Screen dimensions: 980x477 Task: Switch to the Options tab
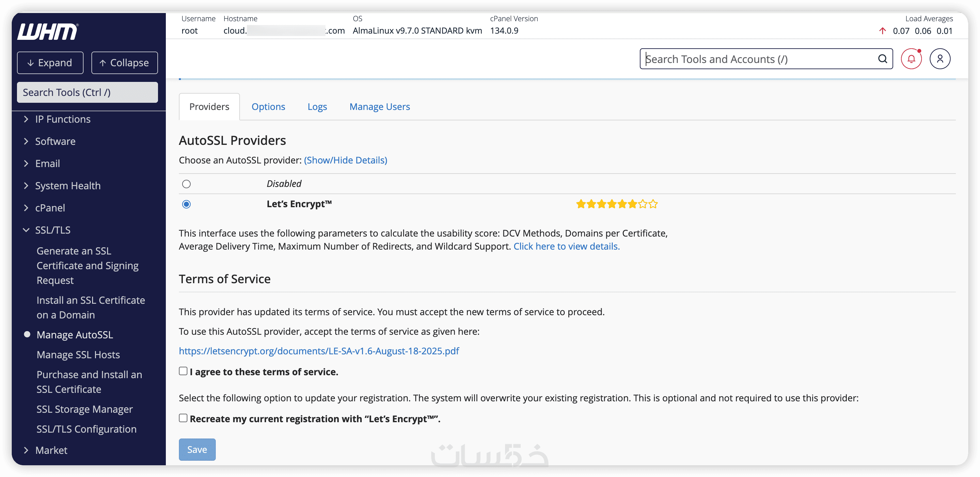(x=268, y=107)
